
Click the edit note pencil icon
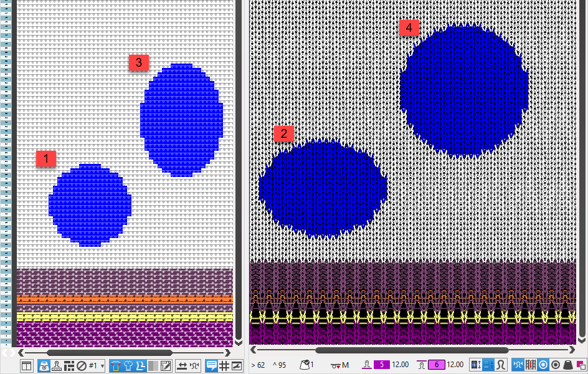(x=165, y=366)
